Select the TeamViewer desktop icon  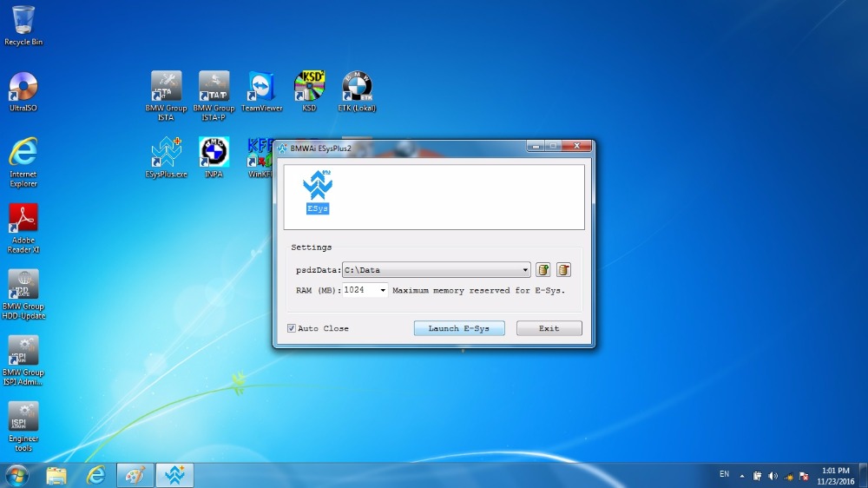261,90
